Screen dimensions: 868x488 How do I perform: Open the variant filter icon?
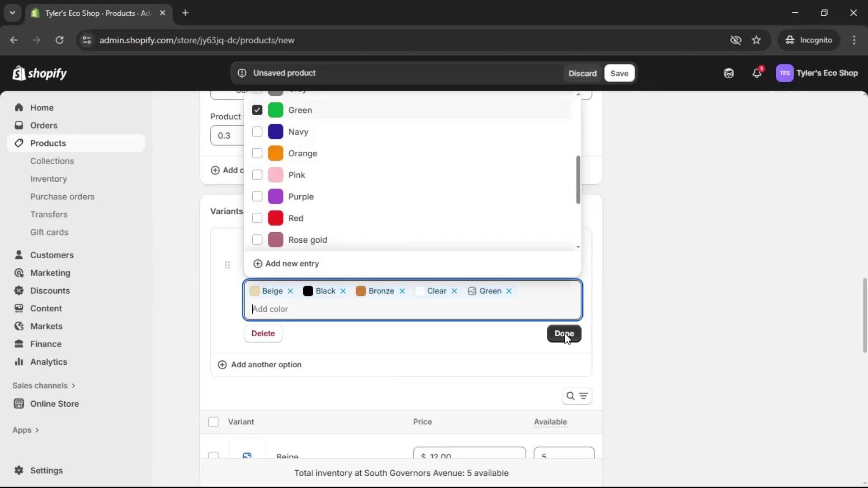tap(584, 396)
